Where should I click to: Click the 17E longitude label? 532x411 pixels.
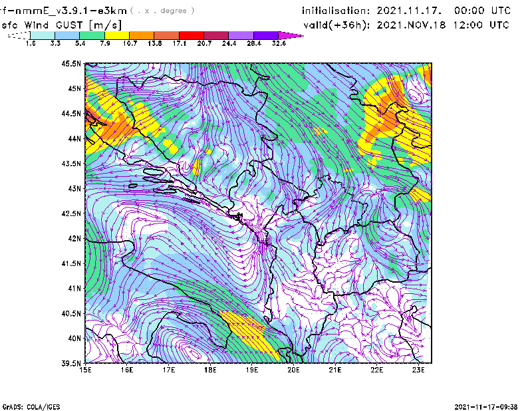pos(169,370)
